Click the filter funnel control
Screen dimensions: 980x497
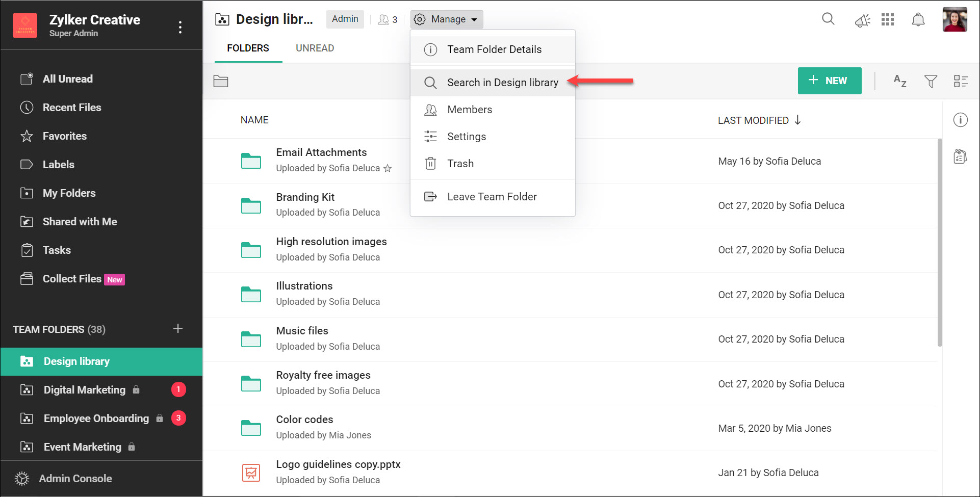click(931, 81)
